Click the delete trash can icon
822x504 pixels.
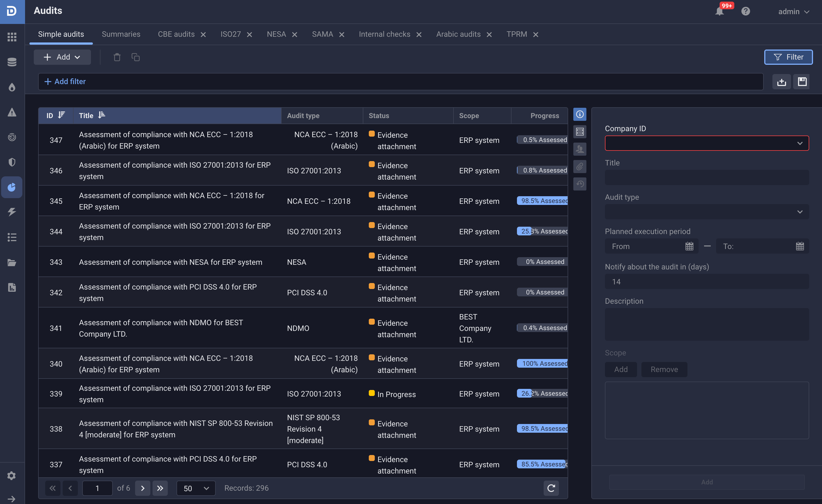pyautogui.click(x=117, y=57)
